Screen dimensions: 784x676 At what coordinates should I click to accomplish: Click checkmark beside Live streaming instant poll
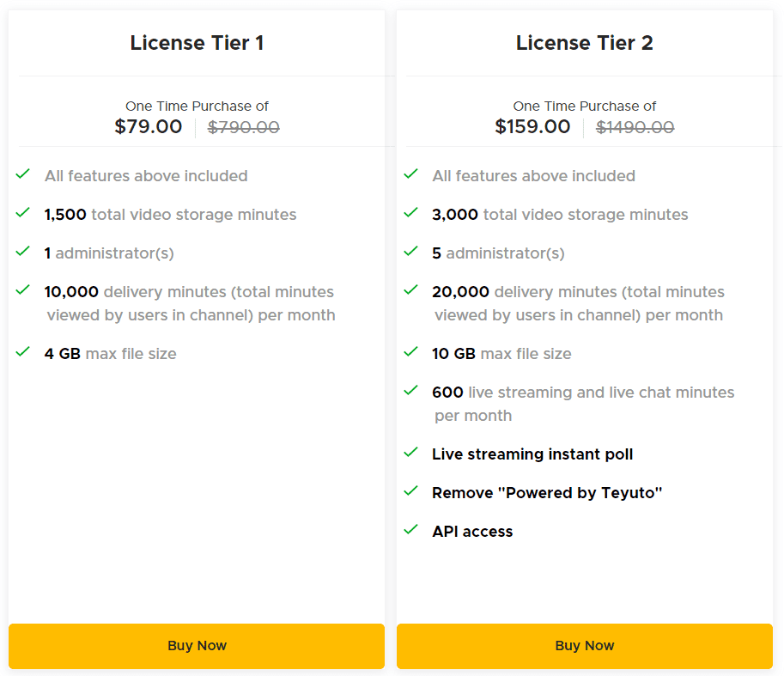pos(410,453)
